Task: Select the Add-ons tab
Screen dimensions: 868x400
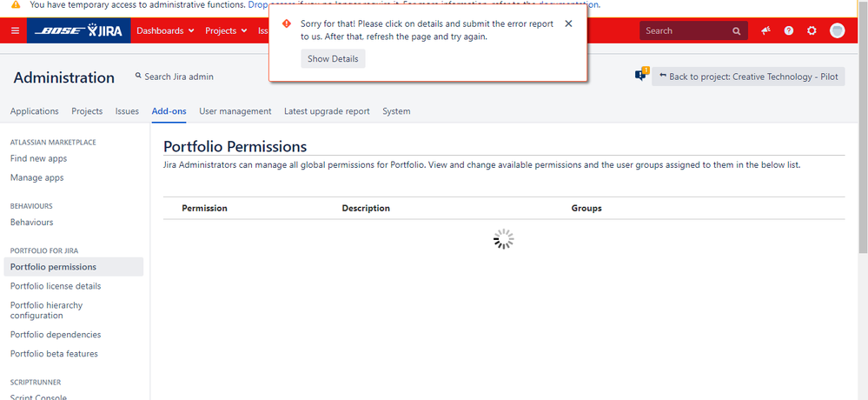Action: click(x=169, y=110)
